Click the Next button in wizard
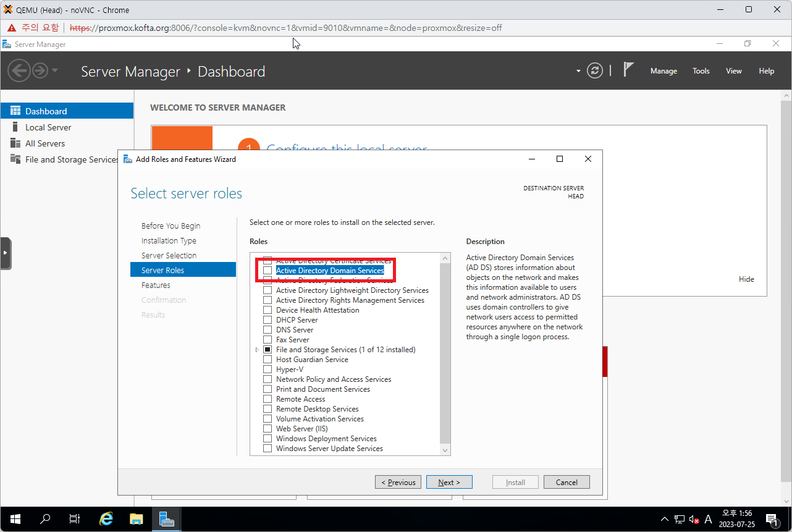 click(x=449, y=483)
